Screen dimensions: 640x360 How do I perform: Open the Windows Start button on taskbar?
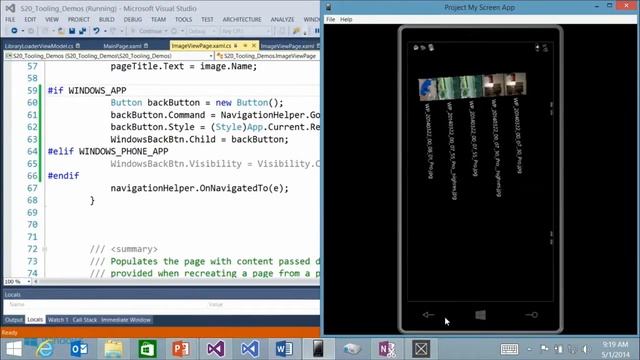point(14,349)
